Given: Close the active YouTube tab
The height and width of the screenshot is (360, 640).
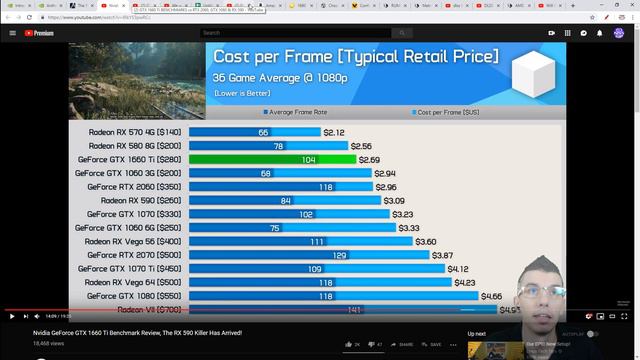Looking at the screenshot, I should pyautogui.click(x=124, y=6).
